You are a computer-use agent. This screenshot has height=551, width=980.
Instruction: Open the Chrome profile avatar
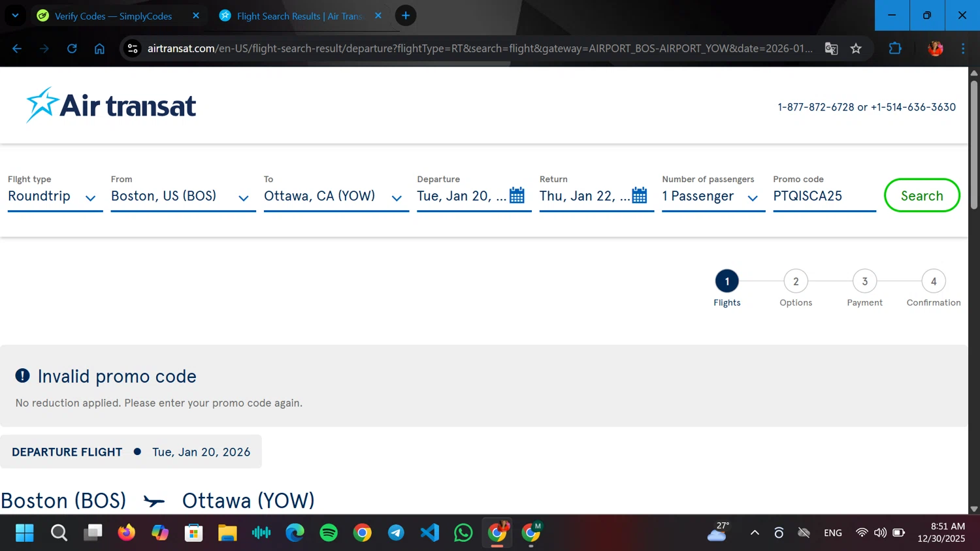point(936,48)
